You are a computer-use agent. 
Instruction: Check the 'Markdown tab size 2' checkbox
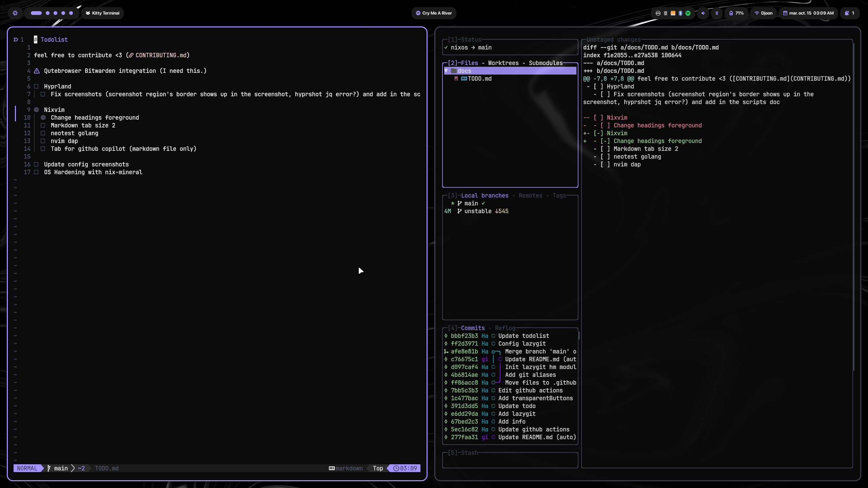(43, 125)
